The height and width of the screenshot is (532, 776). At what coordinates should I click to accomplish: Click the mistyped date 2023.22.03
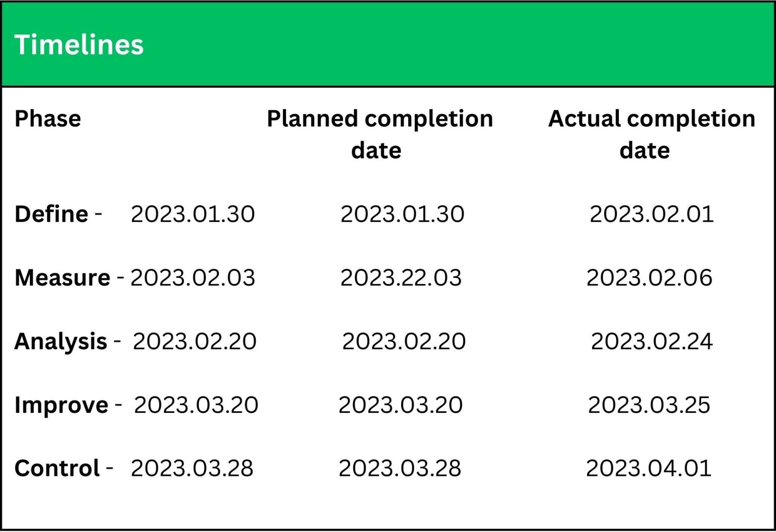click(x=401, y=277)
